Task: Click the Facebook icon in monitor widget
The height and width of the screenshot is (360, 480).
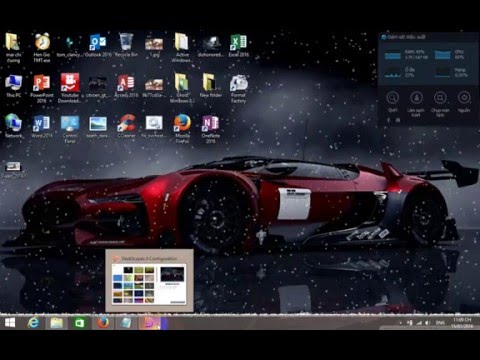Action: click(x=388, y=120)
